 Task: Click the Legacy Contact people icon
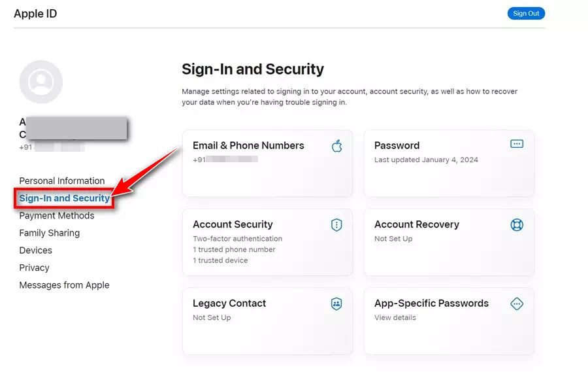click(336, 303)
